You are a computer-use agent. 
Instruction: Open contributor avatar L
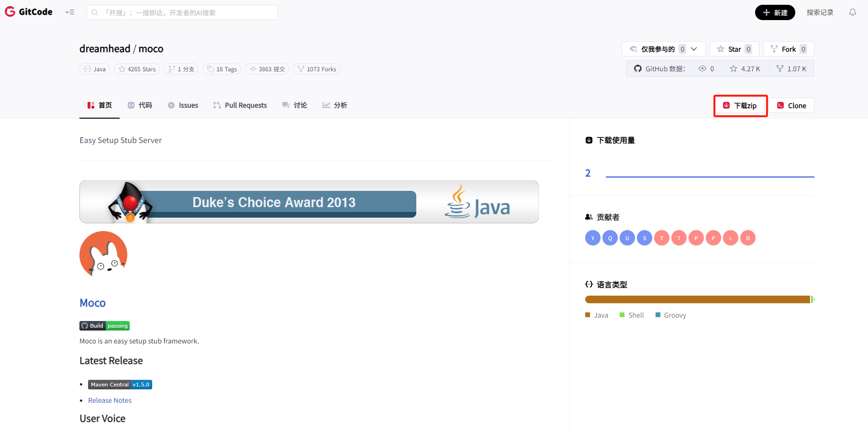[x=731, y=238]
